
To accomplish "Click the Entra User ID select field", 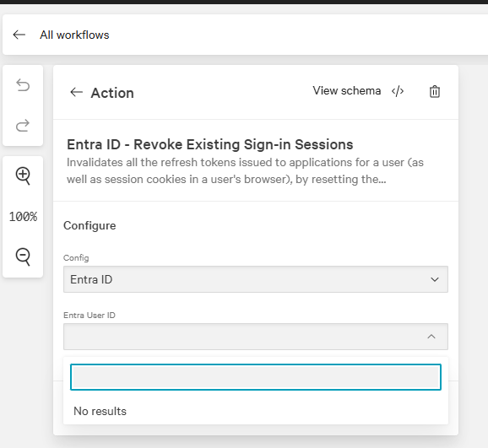I will pos(256,337).
